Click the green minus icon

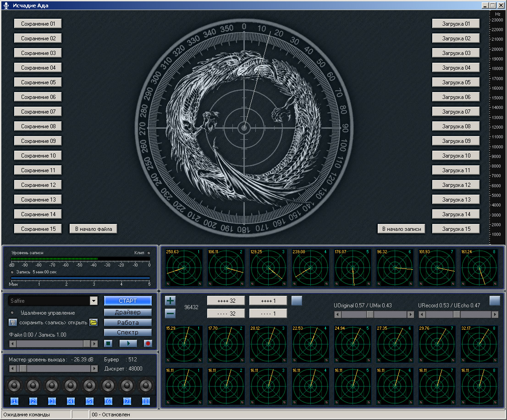170,313
